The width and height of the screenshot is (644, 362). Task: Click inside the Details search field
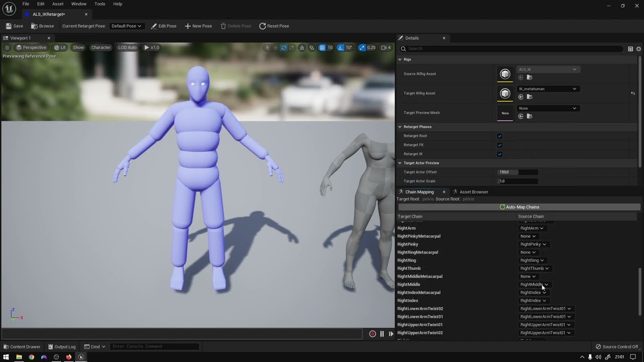click(x=512, y=49)
